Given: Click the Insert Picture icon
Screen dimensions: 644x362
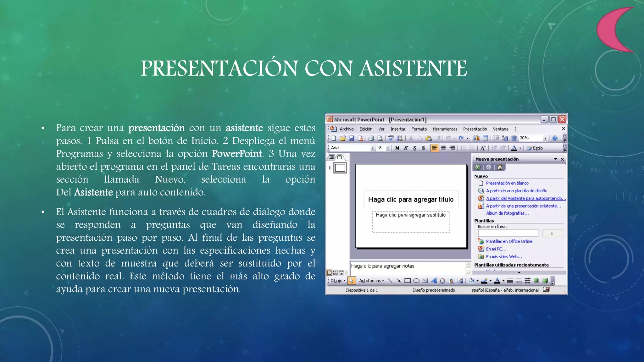Looking at the screenshot, I should tap(460, 281).
